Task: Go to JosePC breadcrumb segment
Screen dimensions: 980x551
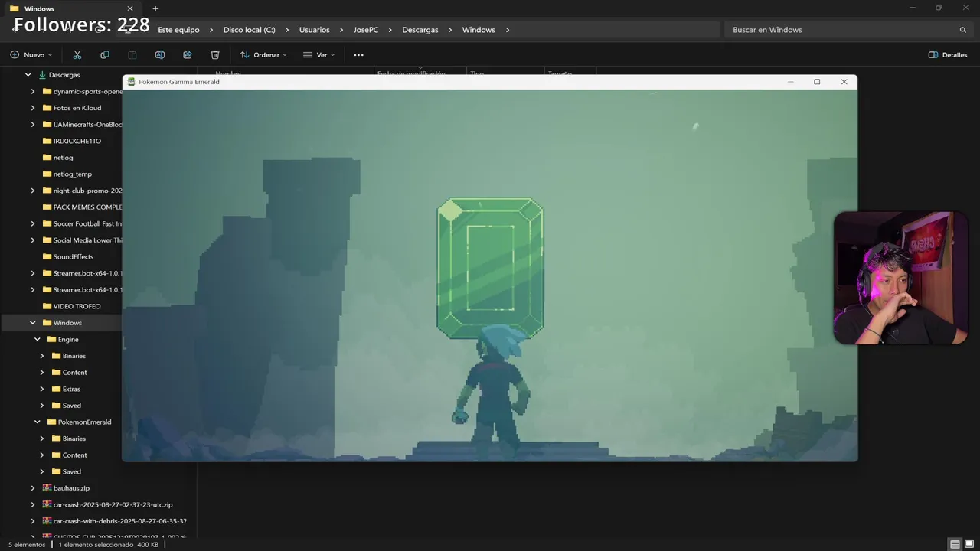Action: tap(366, 30)
